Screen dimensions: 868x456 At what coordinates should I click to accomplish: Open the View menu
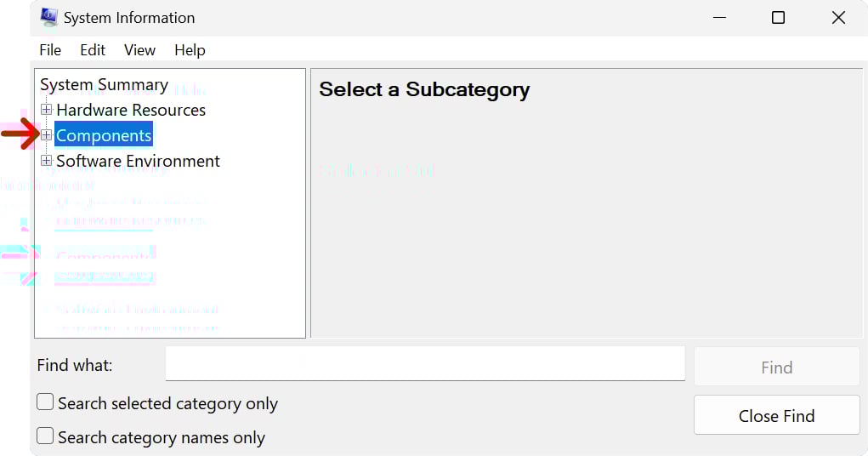click(x=139, y=50)
